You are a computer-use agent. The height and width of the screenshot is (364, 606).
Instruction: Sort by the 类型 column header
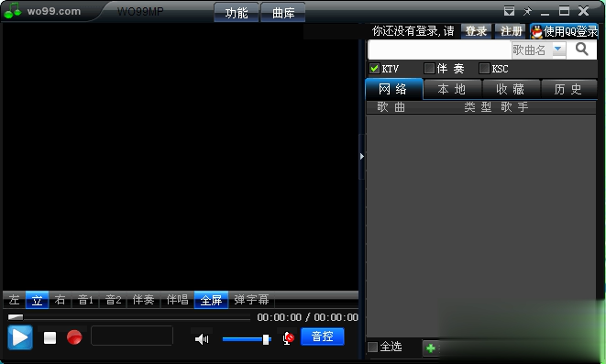[478, 106]
